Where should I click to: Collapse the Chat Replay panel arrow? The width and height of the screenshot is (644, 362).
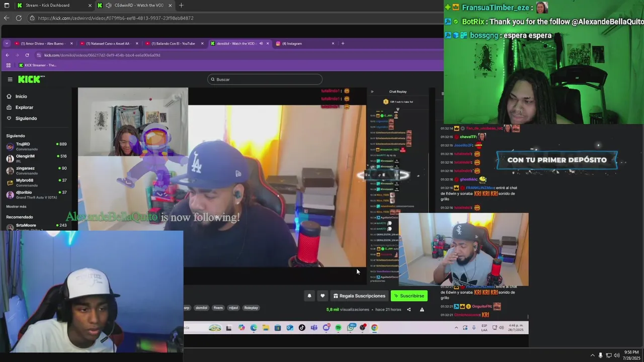coord(372,92)
